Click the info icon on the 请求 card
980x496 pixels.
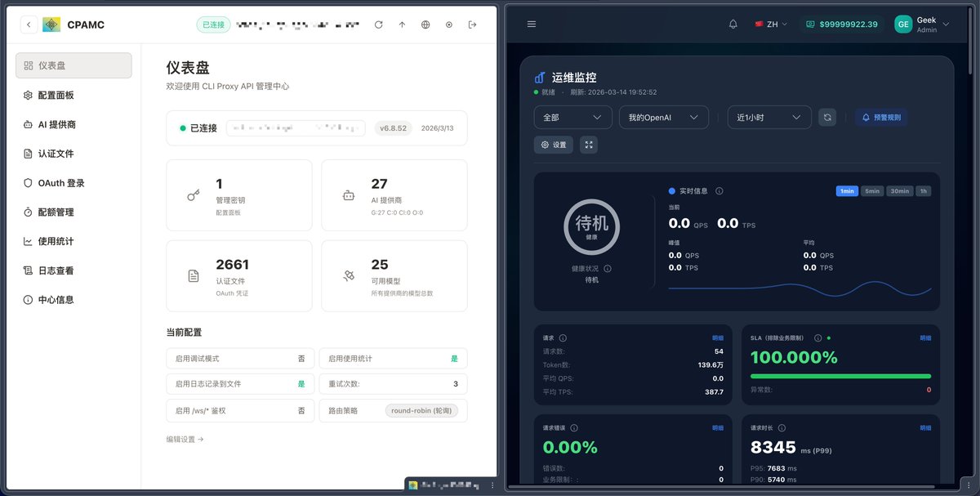click(x=563, y=337)
